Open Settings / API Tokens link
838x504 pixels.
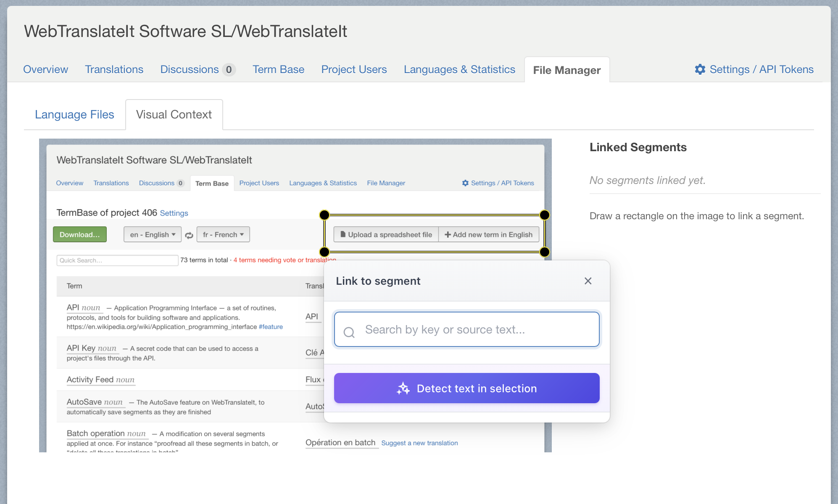tap(761, 69)
